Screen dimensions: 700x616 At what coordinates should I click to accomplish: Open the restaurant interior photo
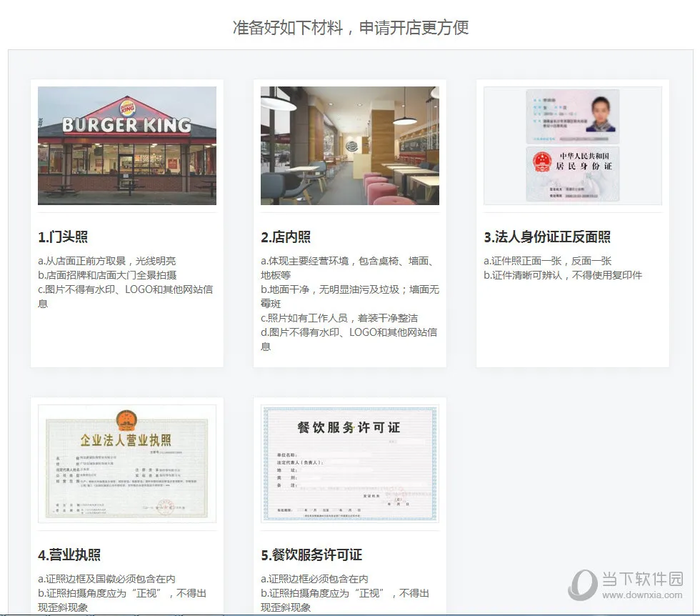coord(350,146)
